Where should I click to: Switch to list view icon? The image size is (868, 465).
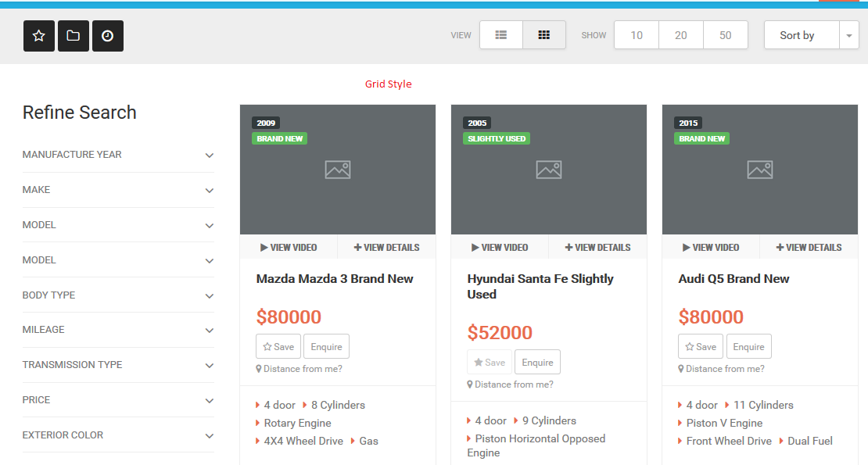[x=501, y=35]
